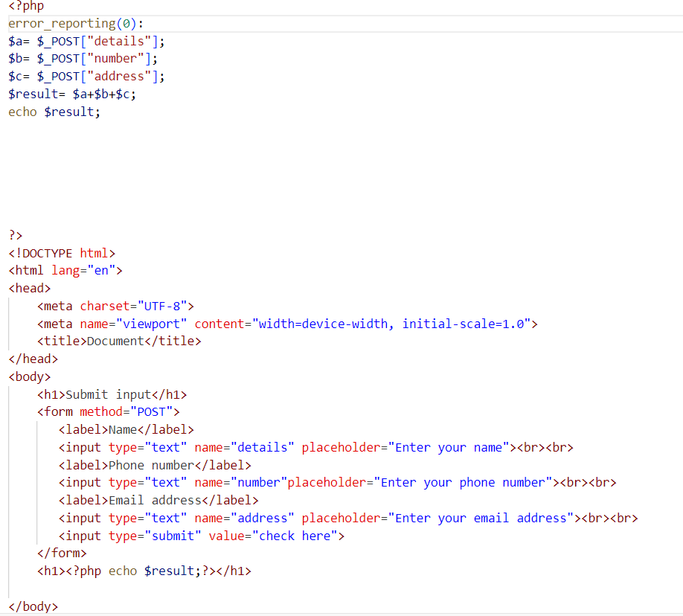Click the opening <?php tag

[26, 6]
